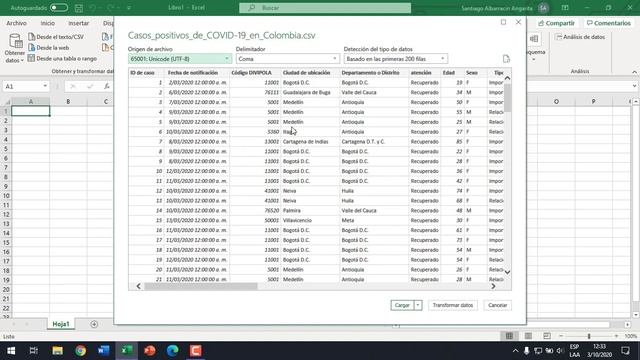
Task: Click the document icon beside data type dropdown
Action: tap(506, 59)
